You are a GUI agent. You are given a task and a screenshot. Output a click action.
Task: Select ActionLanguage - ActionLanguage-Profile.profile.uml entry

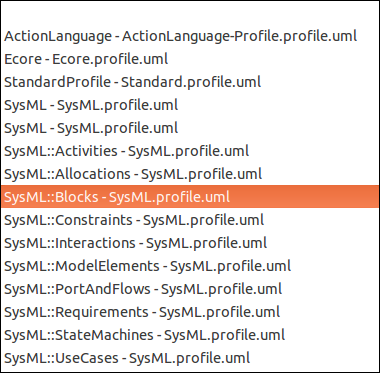tap(190, 36)
